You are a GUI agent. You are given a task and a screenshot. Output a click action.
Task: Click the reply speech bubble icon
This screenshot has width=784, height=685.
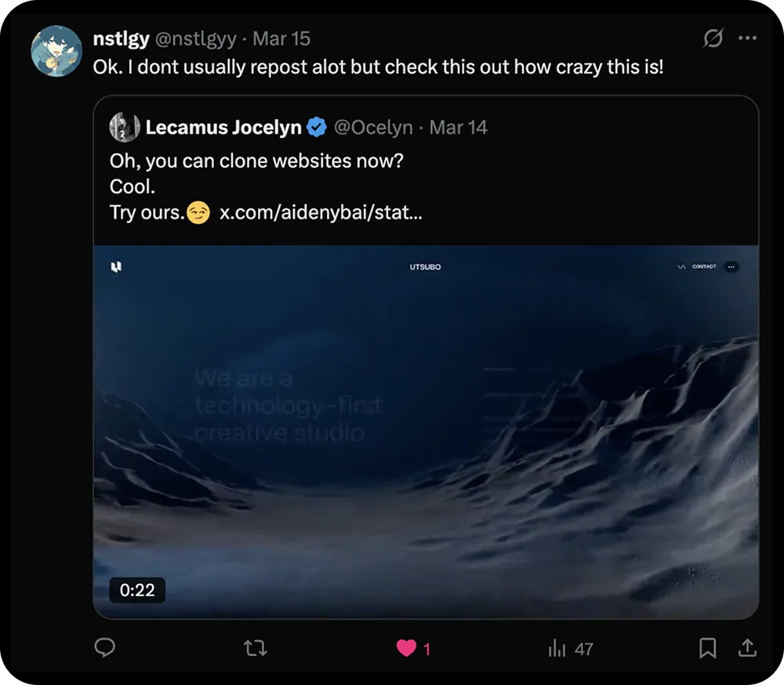tap(105, 647)
